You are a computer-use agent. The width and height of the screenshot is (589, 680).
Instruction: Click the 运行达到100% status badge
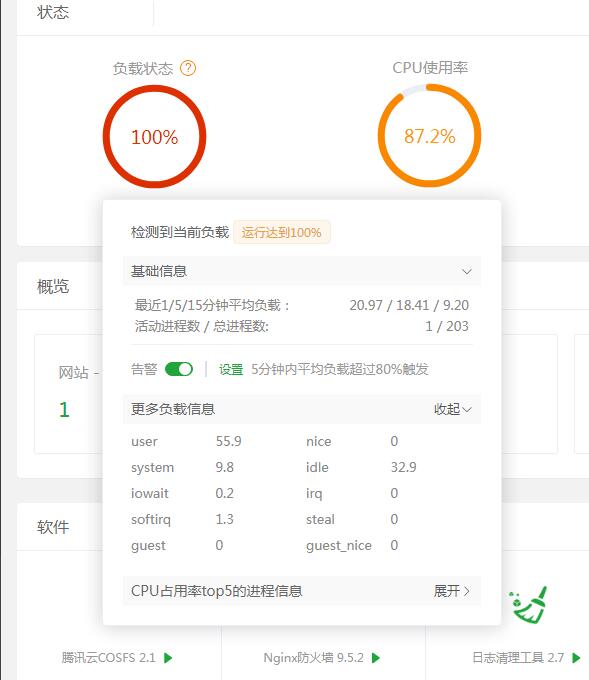(x=281, y=232)
